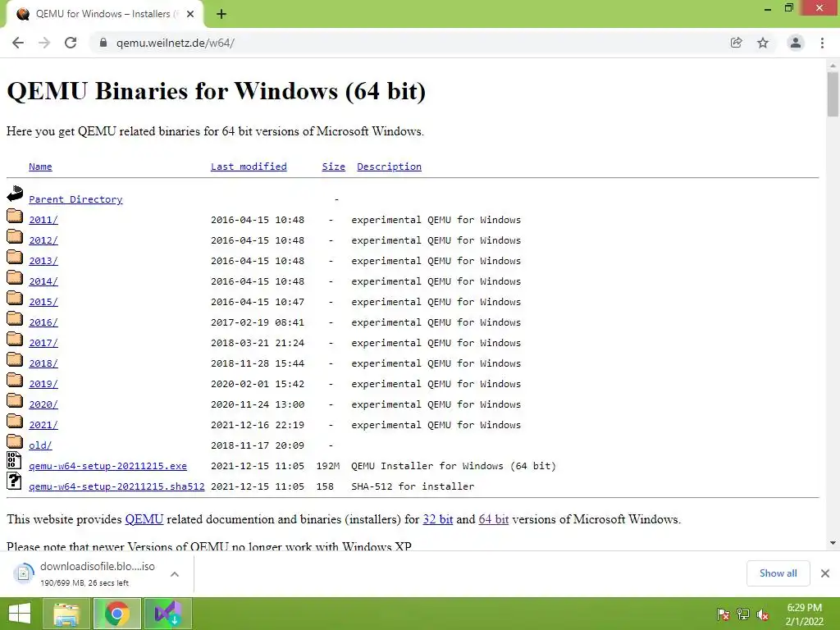Click the folder icon beside old/
The height and width of the screenshot is (630, 840).
(15, 441)
